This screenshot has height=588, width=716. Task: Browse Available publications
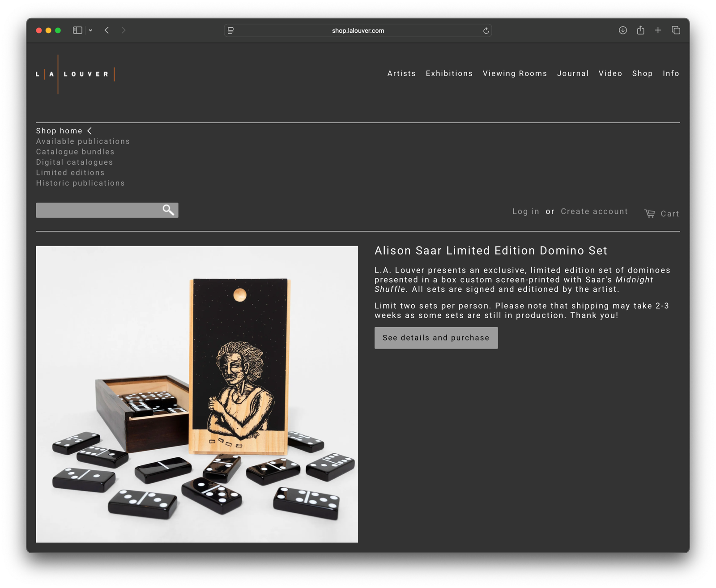coord(83,141)
